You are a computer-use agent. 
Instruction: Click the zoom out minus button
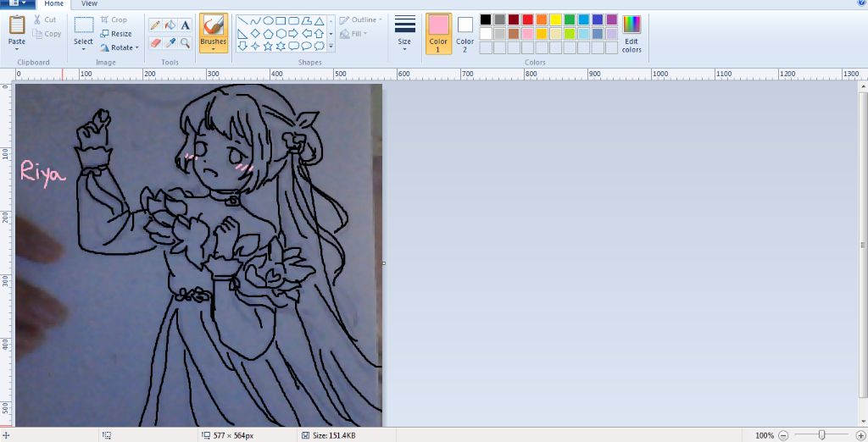coord(783,435)
